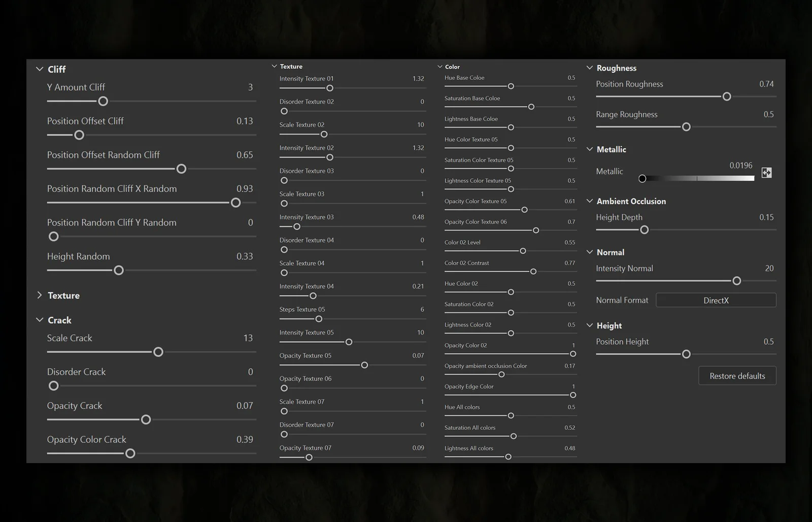The height and width of the screenshot is (522, 812).
Task: Collapse the Cliff section
Action: [40, 69]
